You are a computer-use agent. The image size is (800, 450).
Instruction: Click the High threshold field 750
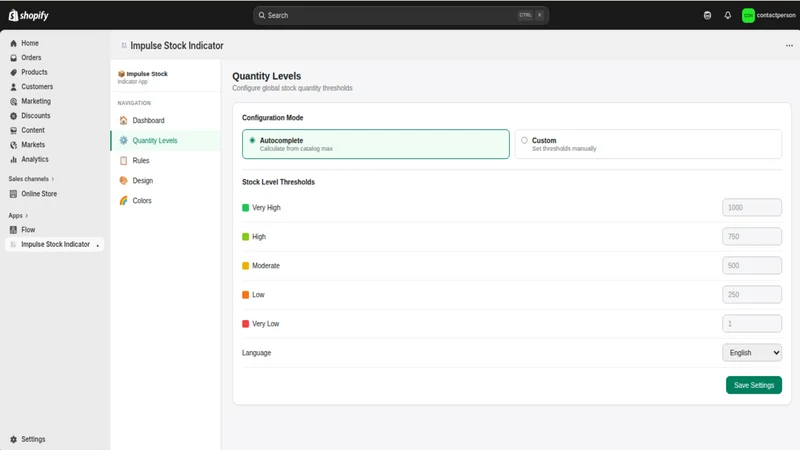752,237
